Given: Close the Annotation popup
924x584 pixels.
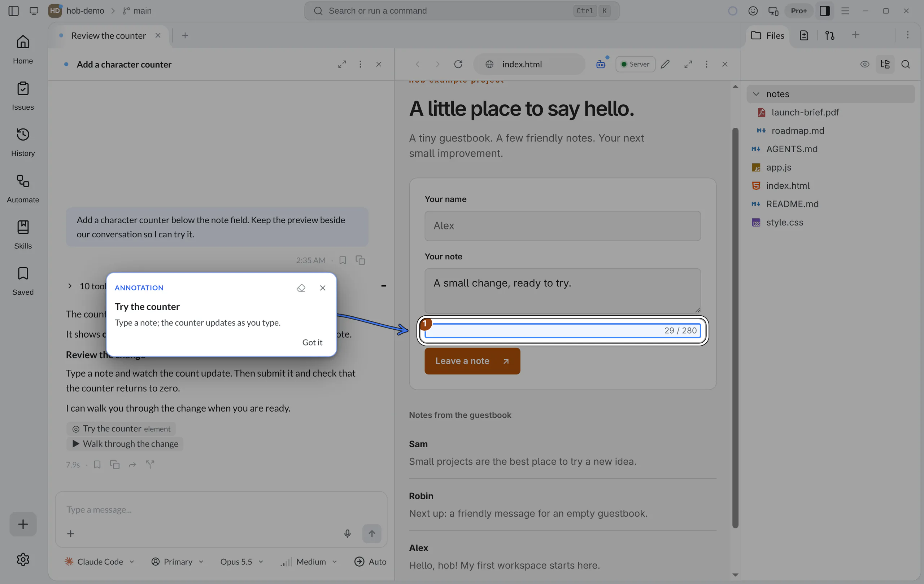Looking at the screenshot, I should pos(322,288).
